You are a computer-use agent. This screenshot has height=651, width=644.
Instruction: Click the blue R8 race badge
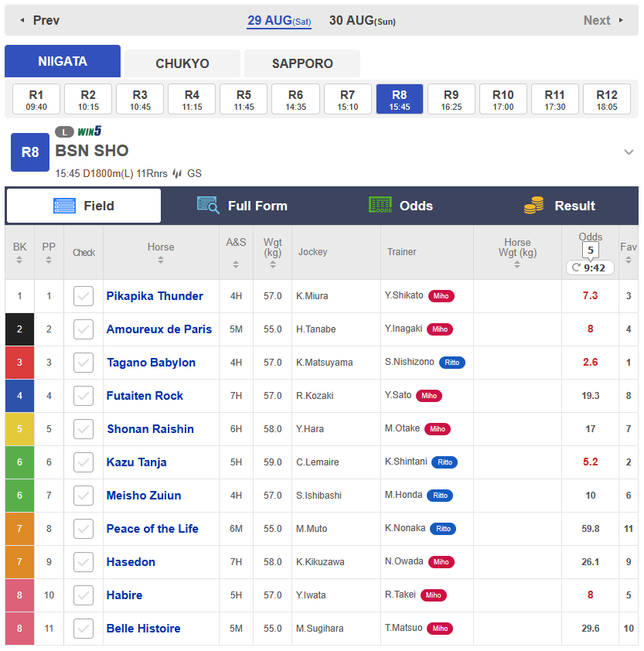pyautogui.click(x=30, y=152)
